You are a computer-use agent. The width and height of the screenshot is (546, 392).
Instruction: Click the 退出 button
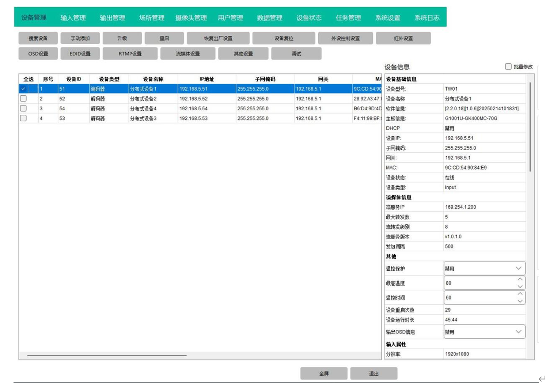[x=374, y=373]
